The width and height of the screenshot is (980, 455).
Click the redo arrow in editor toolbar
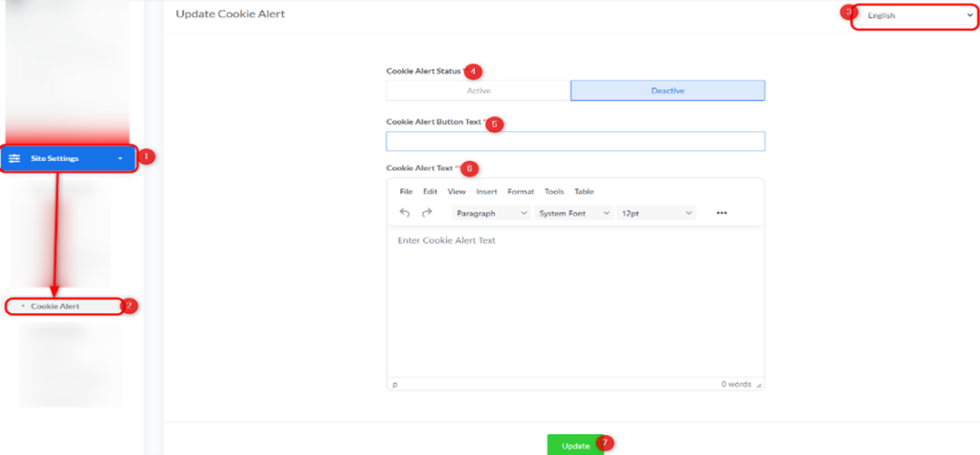coord(427,213)
